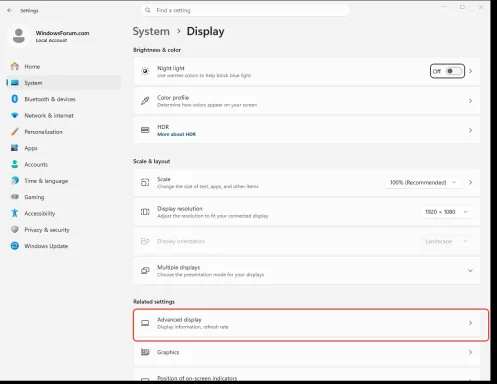Click the user account avatar icon
This screenshot has width=497, height=384.
[x=19, y=36]
